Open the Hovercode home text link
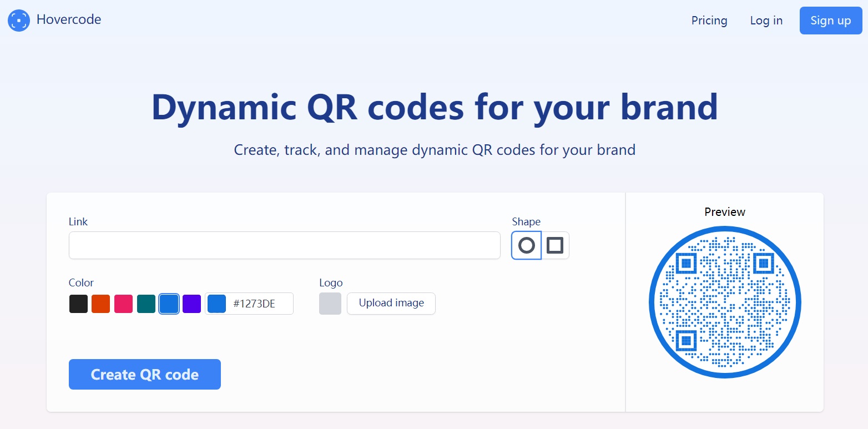Screen dimensions: 868x429 (69, 19)
